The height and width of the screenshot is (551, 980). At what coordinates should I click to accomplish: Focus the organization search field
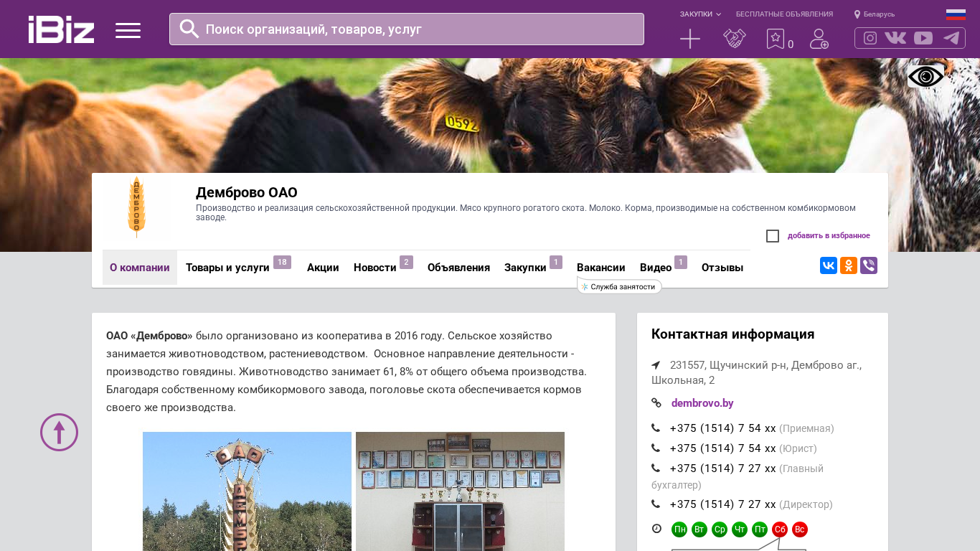[x=407, y=29]
